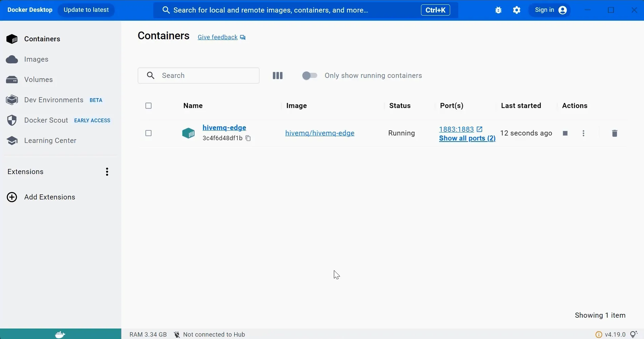Toggle Only show running containers
The image size is (644, 339).
coord(309,76)
